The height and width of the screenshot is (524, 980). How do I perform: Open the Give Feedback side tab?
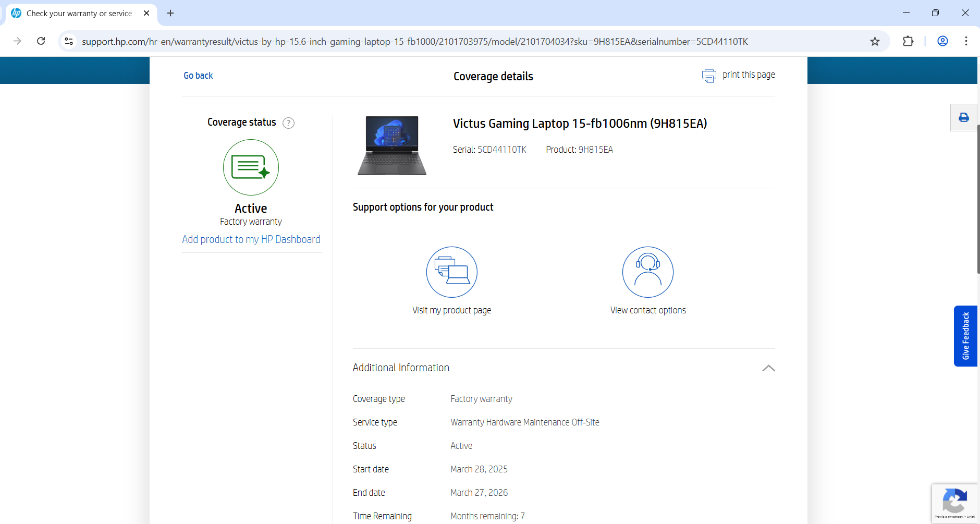click(965, 336)
